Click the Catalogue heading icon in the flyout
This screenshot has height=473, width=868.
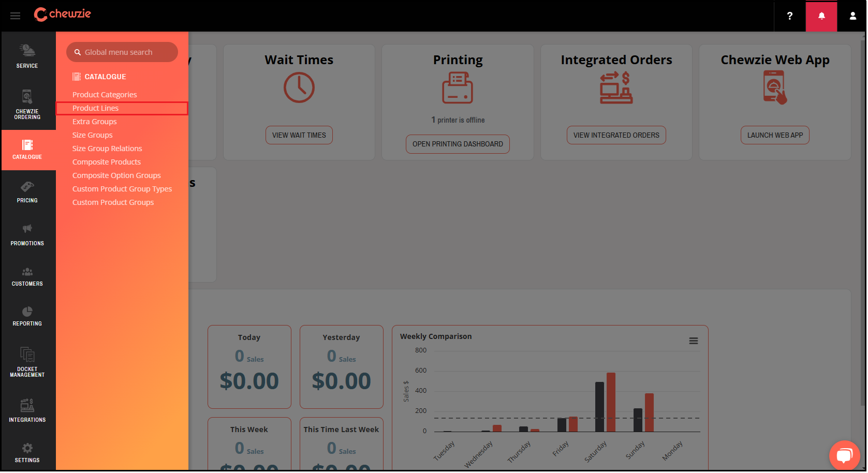point(77,77)
